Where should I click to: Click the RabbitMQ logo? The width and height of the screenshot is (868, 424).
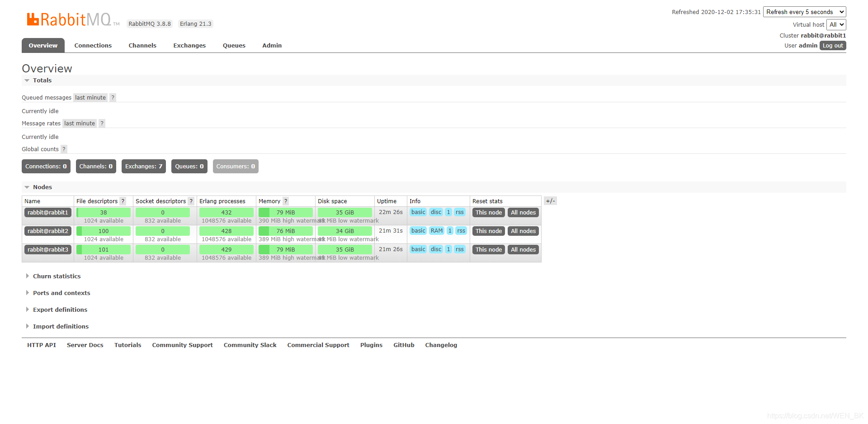(73, 19)
